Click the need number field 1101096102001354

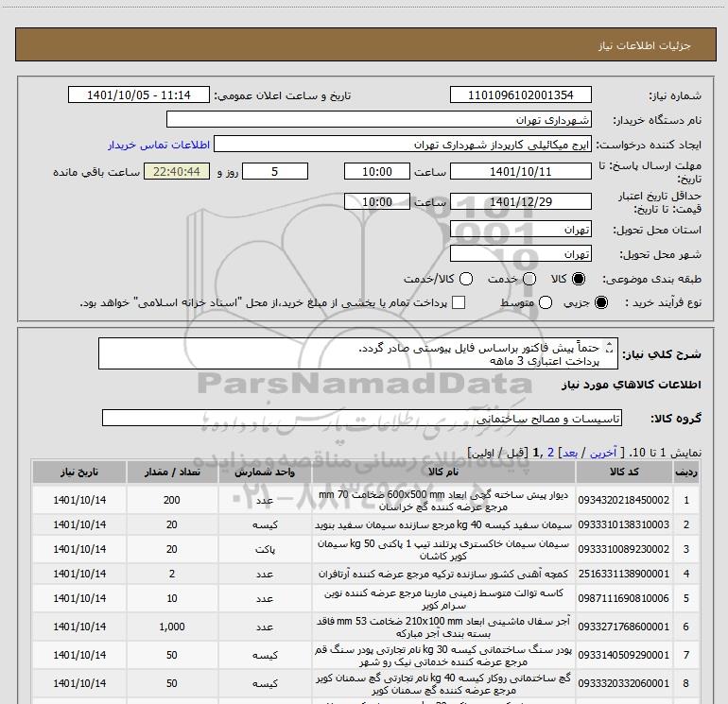[x=520, y=94]
